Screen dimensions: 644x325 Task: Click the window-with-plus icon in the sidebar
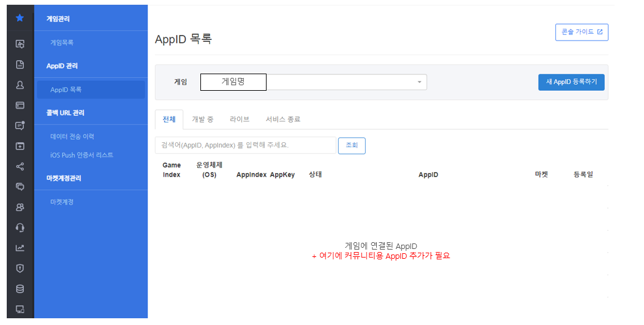tap(20, 146)
